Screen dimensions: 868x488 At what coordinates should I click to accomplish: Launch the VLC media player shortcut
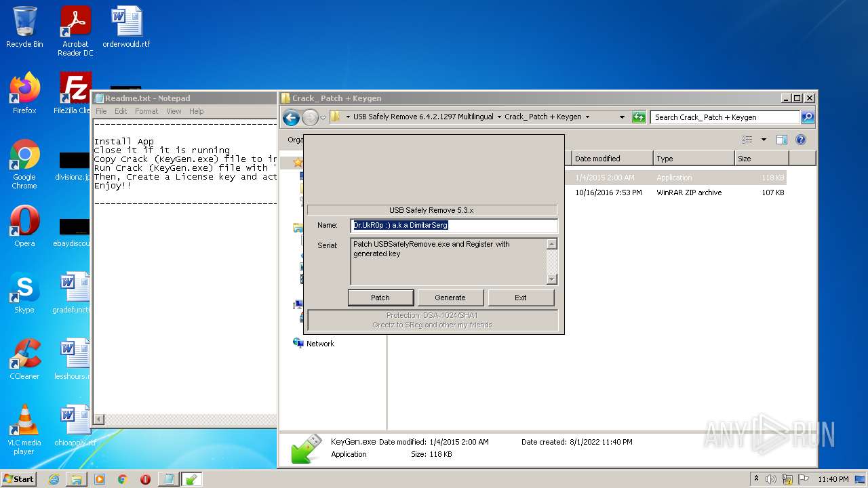(24, 430)
